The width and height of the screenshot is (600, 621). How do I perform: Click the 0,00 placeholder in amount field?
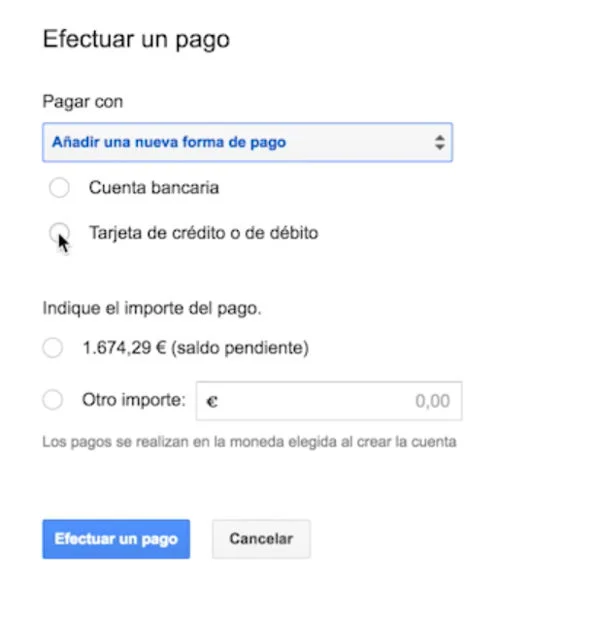[x=432, y=402]
